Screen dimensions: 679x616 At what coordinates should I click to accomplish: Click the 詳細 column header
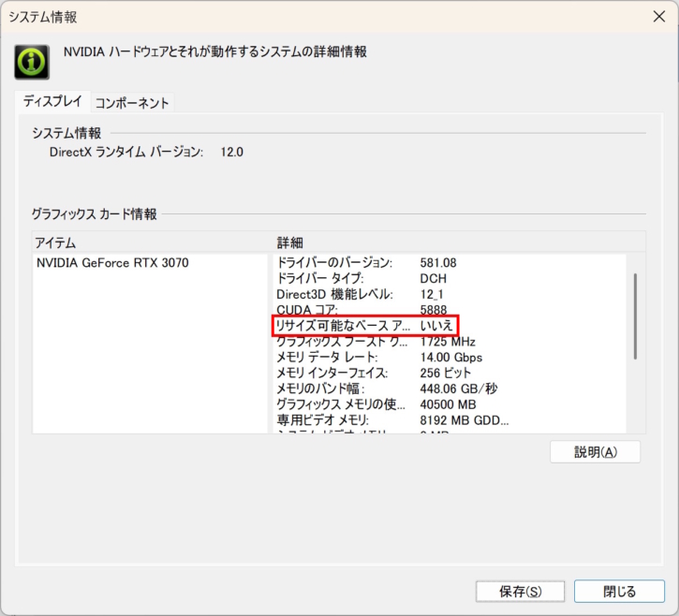coord(459,242)
